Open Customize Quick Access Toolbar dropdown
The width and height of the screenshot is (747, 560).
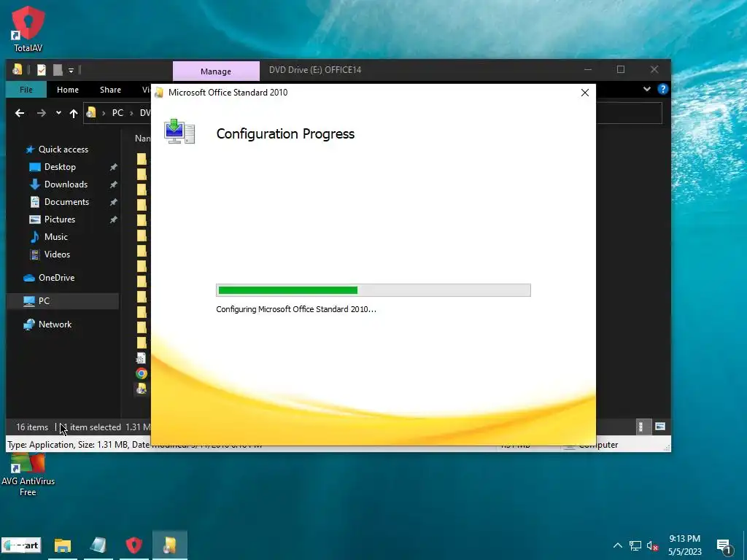[71, 71]
